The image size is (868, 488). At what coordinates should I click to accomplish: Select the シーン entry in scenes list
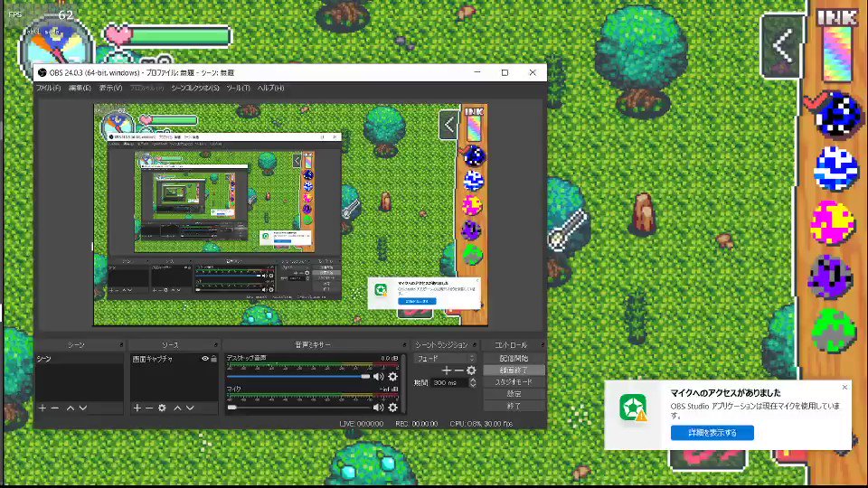(x=80, y=359)
